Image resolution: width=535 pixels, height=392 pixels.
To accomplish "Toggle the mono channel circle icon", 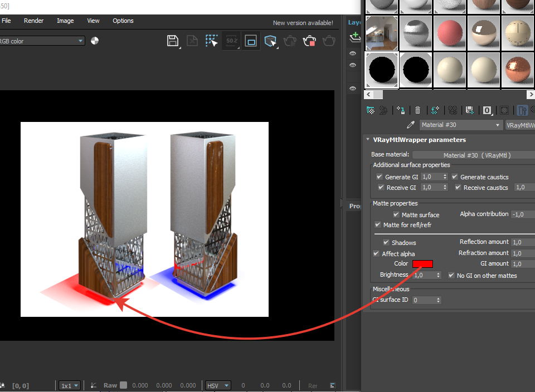I will pos(95,41).
